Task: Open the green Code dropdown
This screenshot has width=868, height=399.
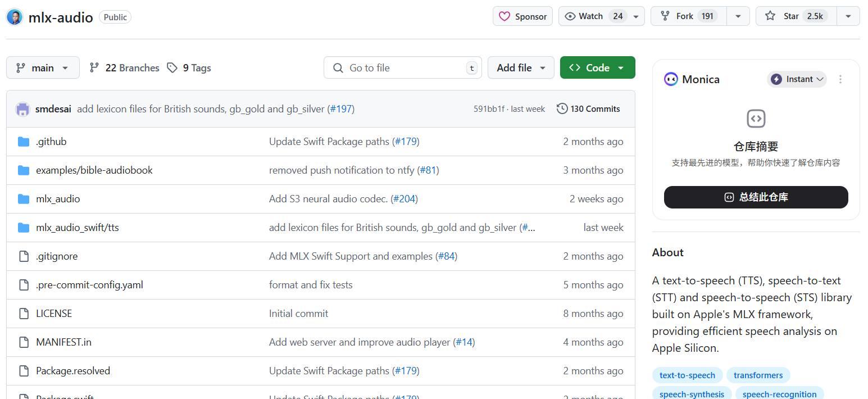Action: 597,68
